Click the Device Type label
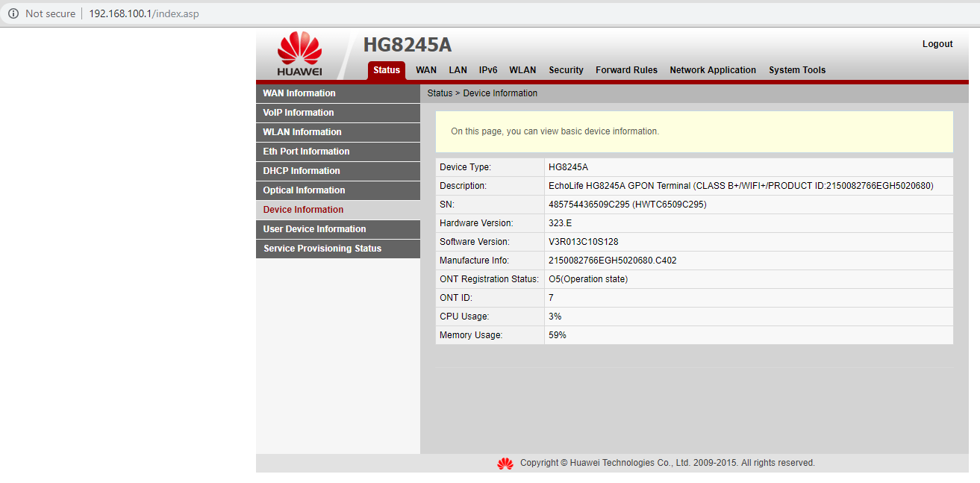This screenshot has height=483, width=980. [x=465, y=167]
